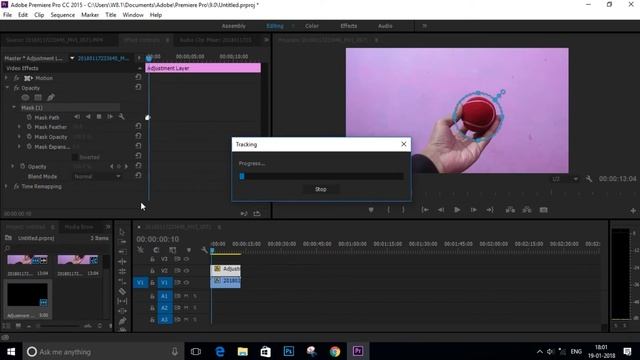The image size is (640, 360).
Task: Create an ellipse mask under Opacity
Action: (x=25, y=98)
